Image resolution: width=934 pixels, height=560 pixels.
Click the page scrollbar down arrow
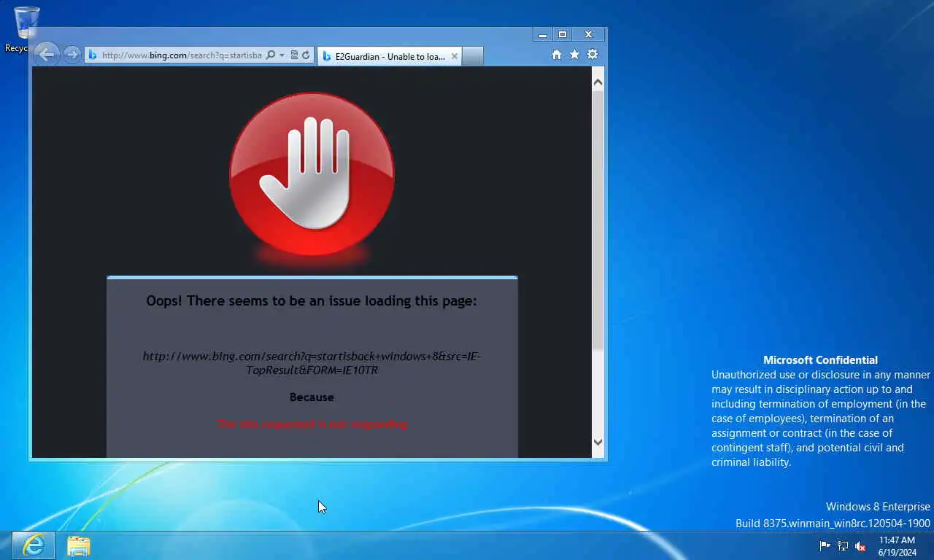[x=598, y=442]
